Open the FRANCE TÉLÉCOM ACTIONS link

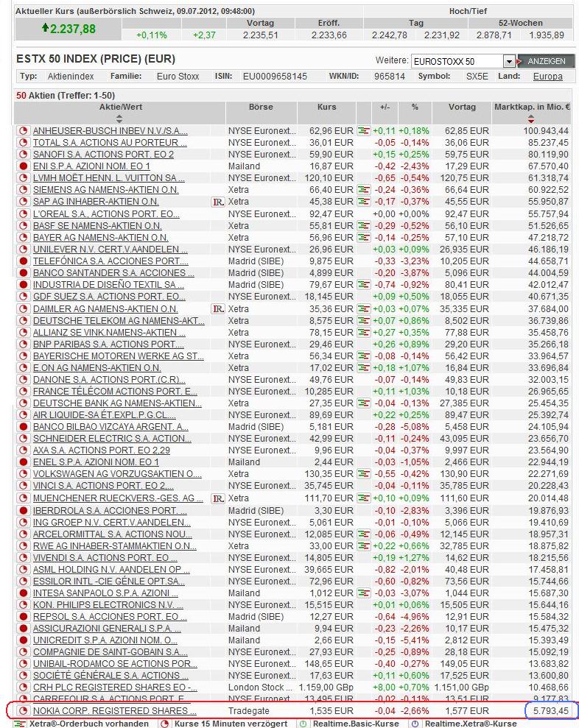[115, 392]
